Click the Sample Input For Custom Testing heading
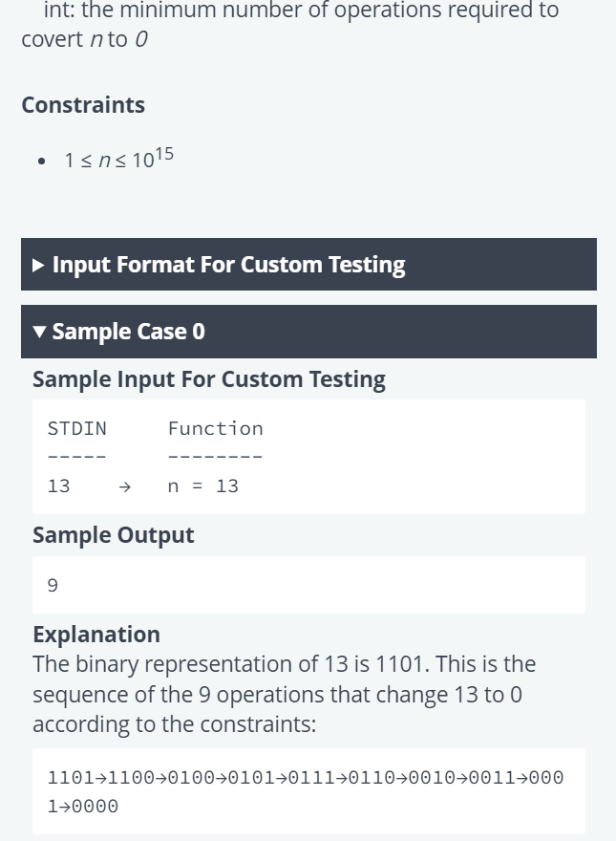 [209, 379]
